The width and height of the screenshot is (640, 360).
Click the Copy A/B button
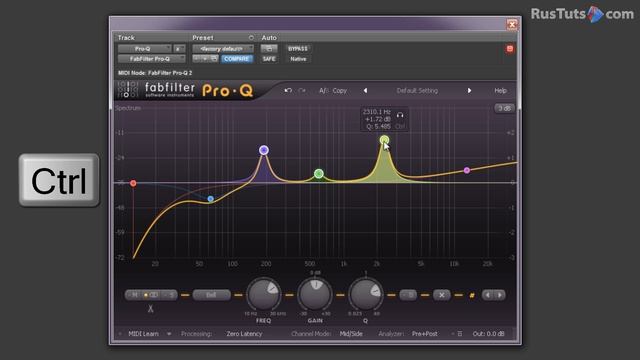click(x=340, y=91)
